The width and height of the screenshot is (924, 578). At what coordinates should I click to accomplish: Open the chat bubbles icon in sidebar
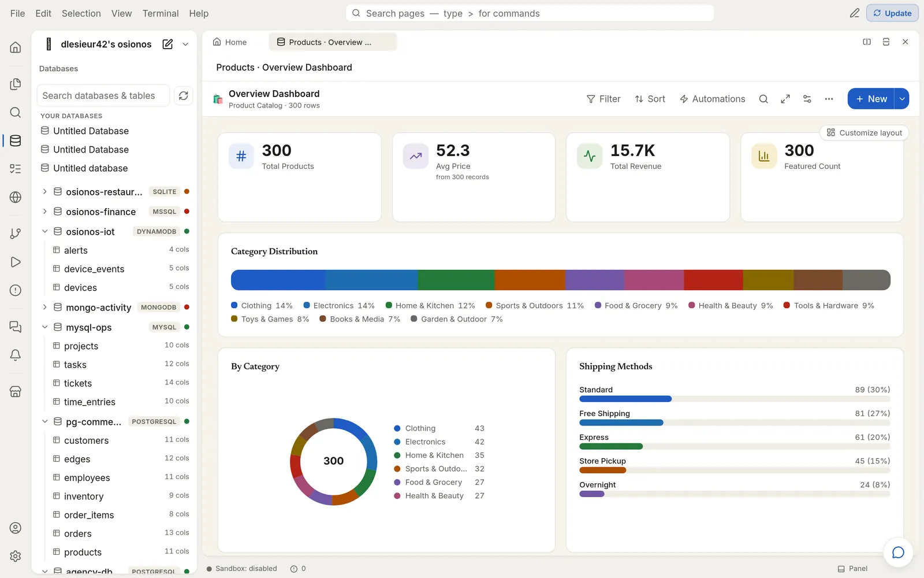click(16, 327)
